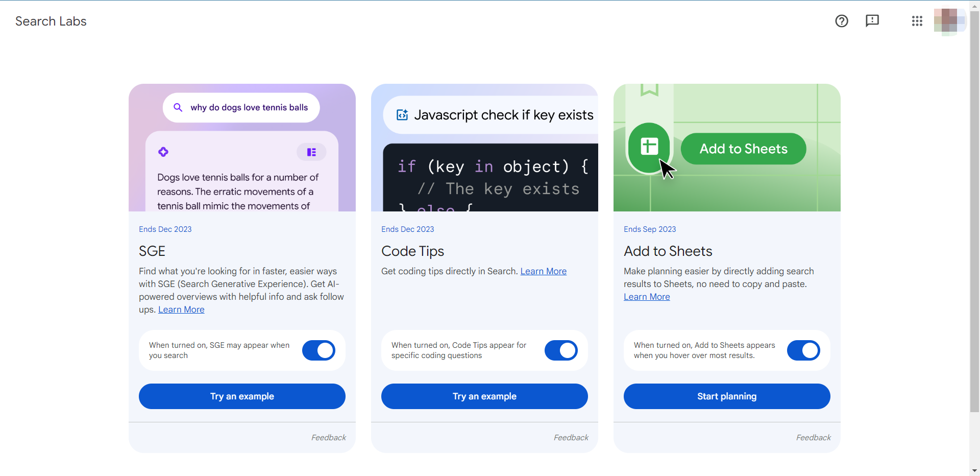Click the Javascript check if key exists box

(x=491, y=115)
